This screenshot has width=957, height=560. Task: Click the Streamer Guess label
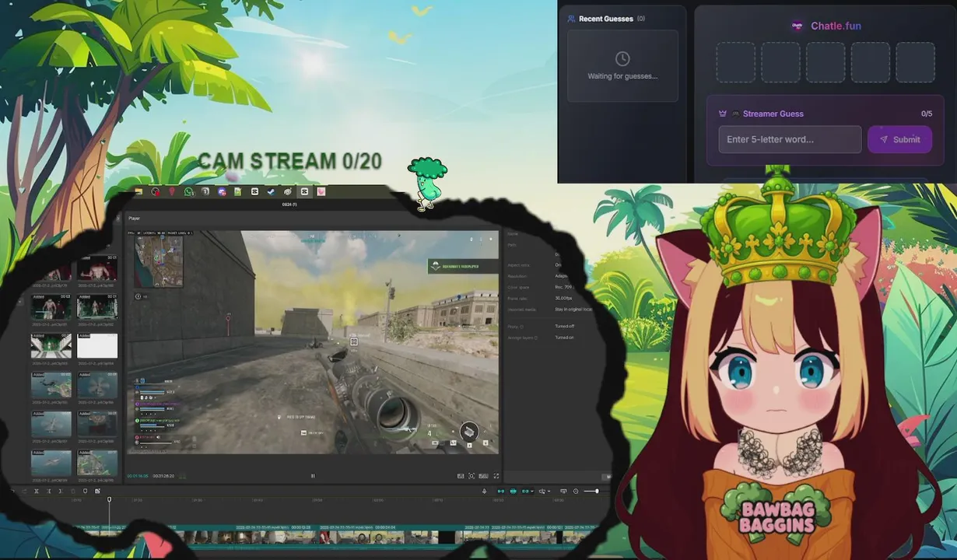(773, 114)
